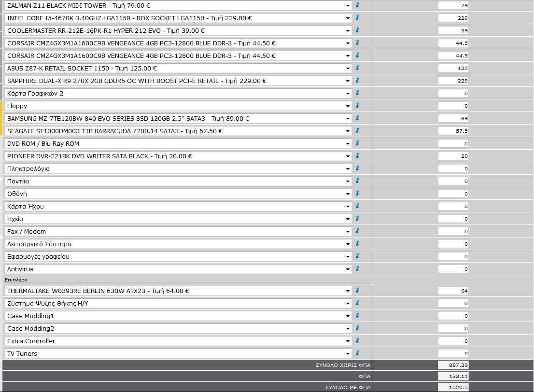The height and width of the screenshot is (392, 534).
Task: Expand the Sapphire R9 270X graphics card dropdown
Action: tap(178, 81)
